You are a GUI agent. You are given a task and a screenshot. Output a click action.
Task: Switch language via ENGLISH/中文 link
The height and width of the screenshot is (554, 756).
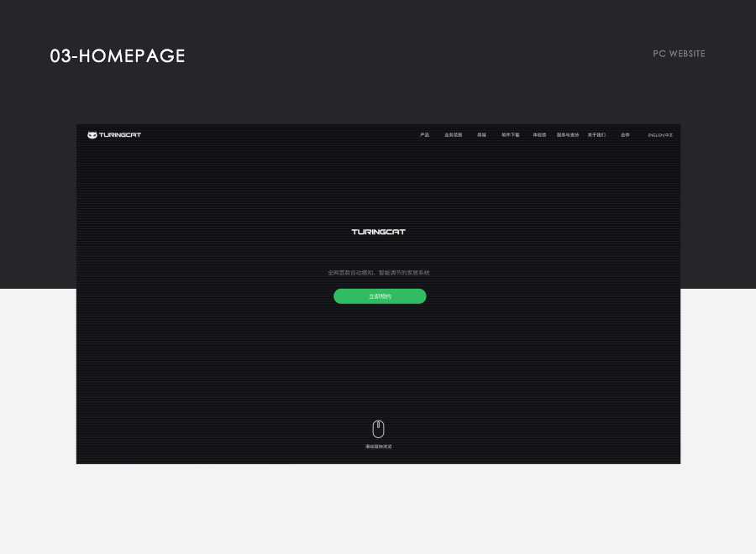coord(660,135)
